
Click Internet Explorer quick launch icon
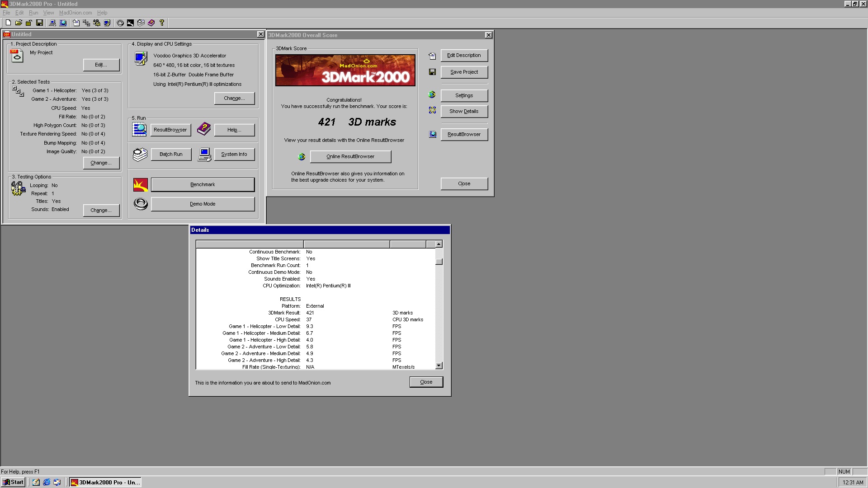(x=47, y=482)
